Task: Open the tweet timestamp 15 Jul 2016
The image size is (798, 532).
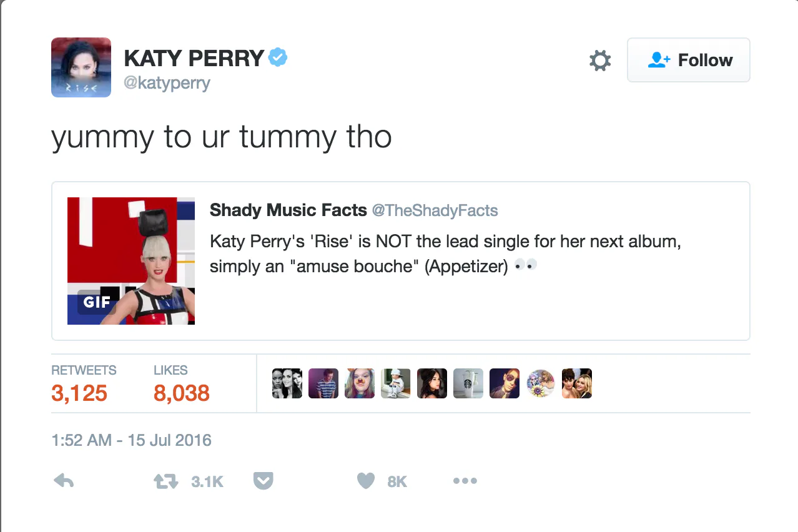Action: pyautogui.click(x=131, y=440)
